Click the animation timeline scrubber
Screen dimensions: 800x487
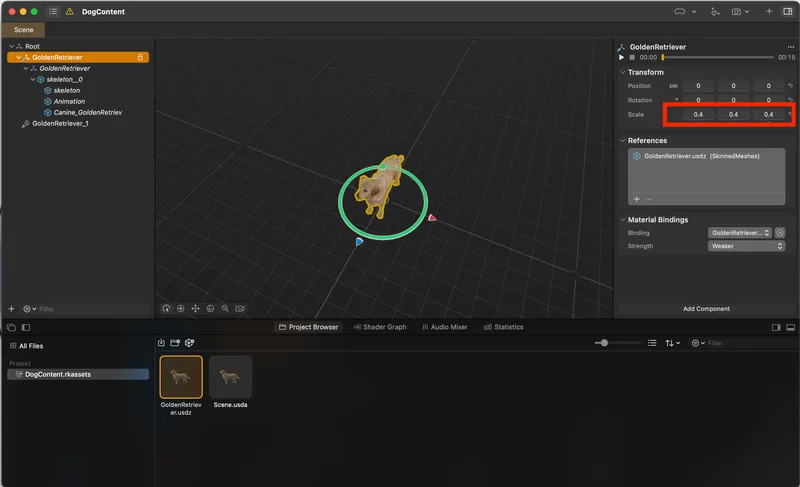coord(718,58)
